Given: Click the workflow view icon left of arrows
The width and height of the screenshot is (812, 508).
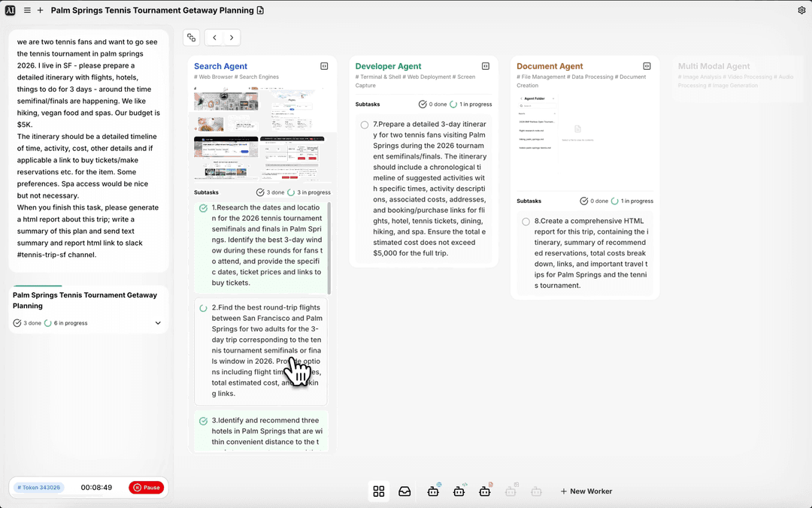Looking at the screenshot, I should (191, 38).
